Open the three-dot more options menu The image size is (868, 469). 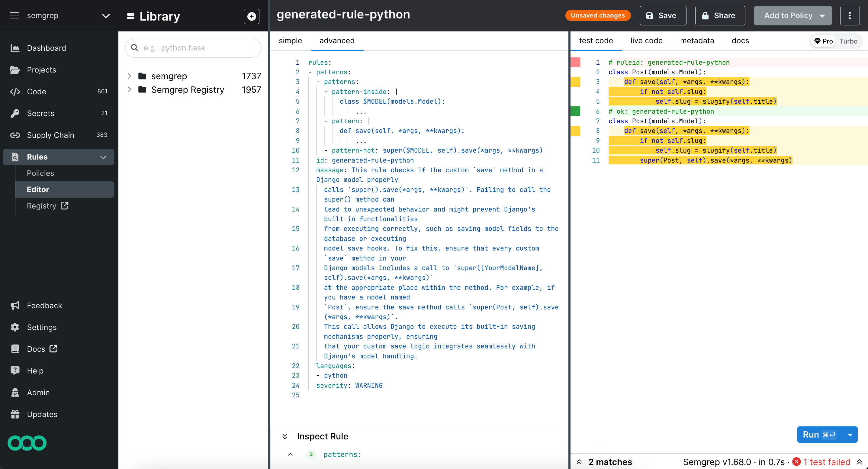point(850,15)
